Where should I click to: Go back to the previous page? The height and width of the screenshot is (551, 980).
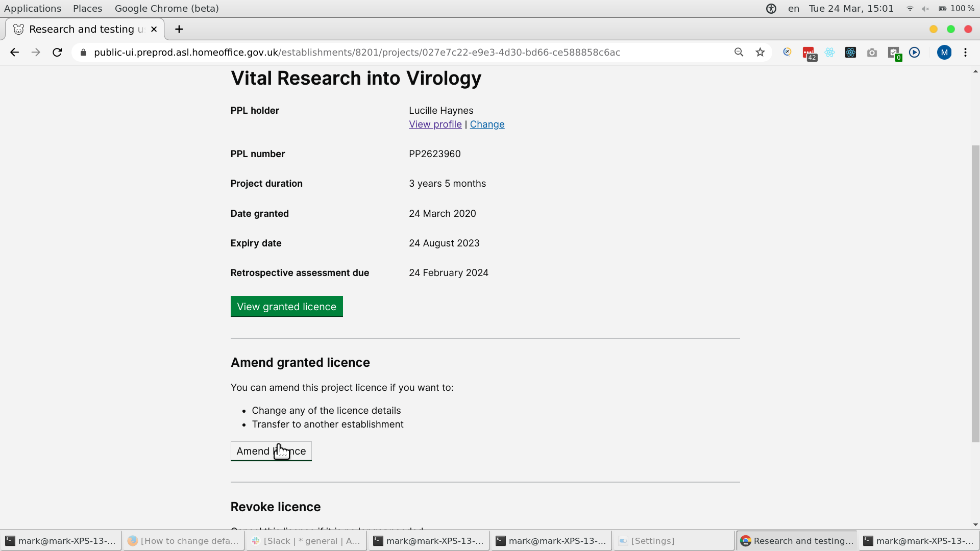point(14,53)
